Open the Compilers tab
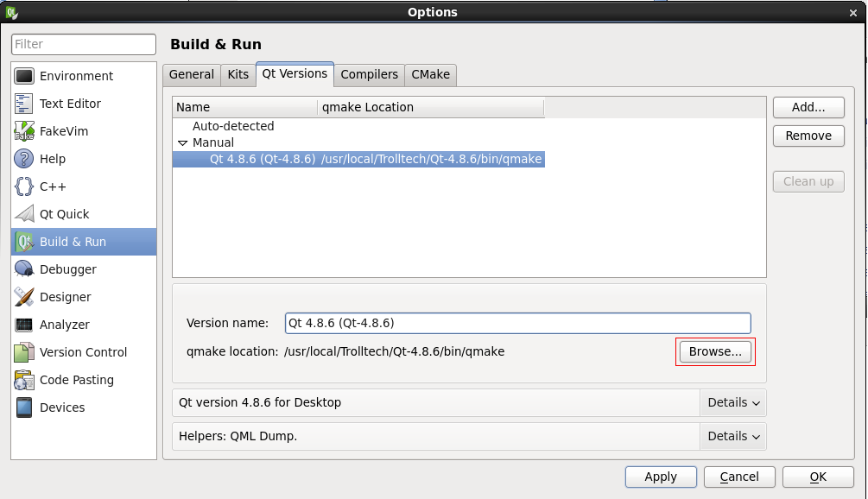 pyautogui.click(x=369, y=75)
